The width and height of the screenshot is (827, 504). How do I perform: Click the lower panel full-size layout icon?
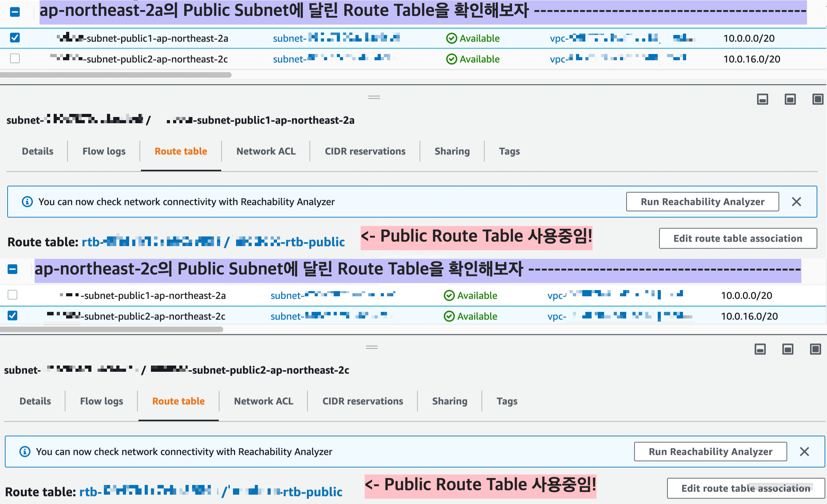click(815, 349)
